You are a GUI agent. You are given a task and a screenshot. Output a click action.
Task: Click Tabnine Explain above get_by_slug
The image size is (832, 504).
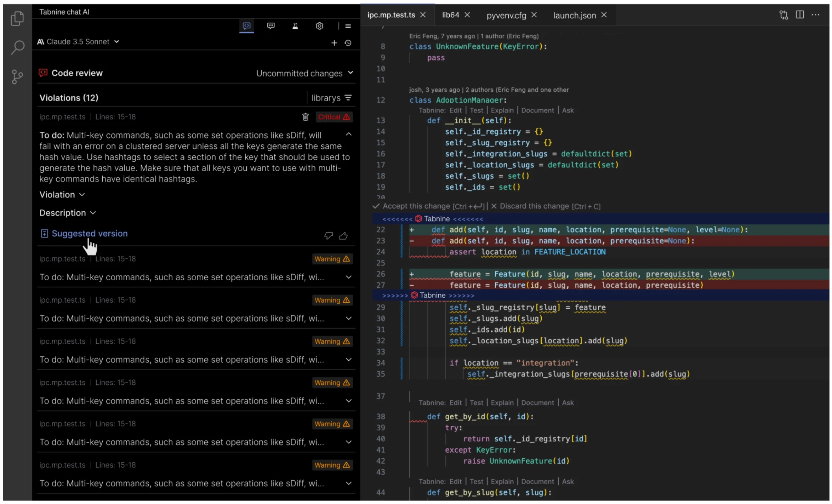pyautogui.click(x=502, y=482)
